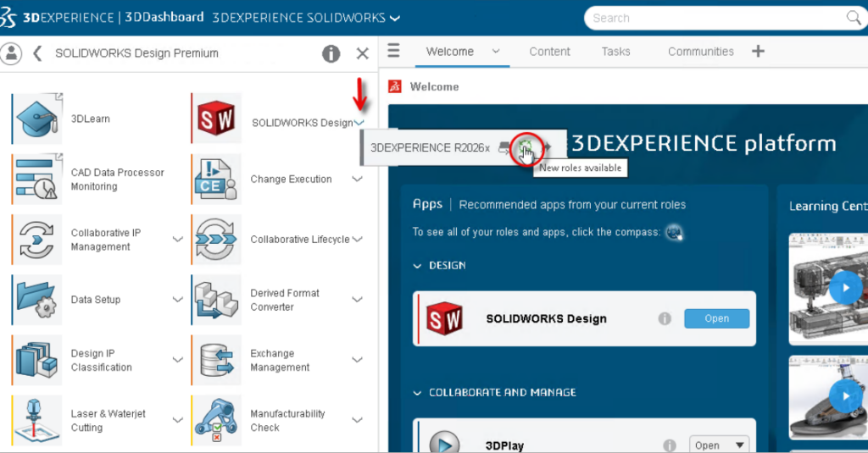The width and height of the screenshot is (868, 453).
Task: Expand the Change Execution chevron
Action: [x=358, y=180]
